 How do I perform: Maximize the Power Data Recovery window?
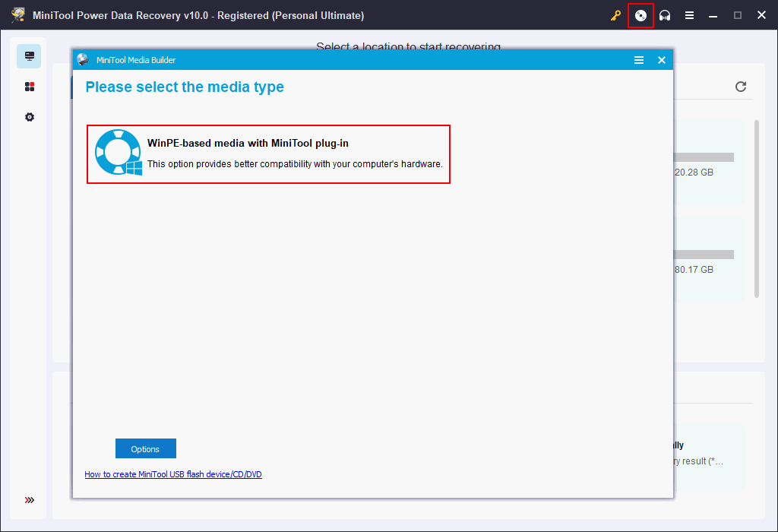click(x=738, y=15)
